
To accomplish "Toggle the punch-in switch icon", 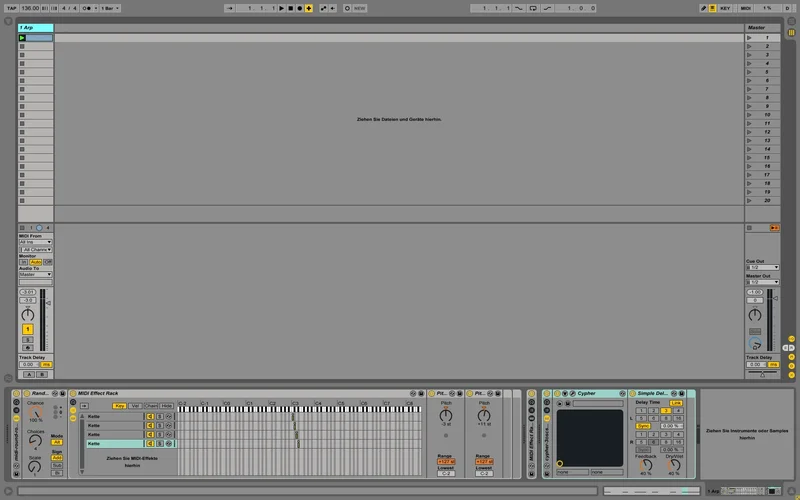I will tap(519, 8).
